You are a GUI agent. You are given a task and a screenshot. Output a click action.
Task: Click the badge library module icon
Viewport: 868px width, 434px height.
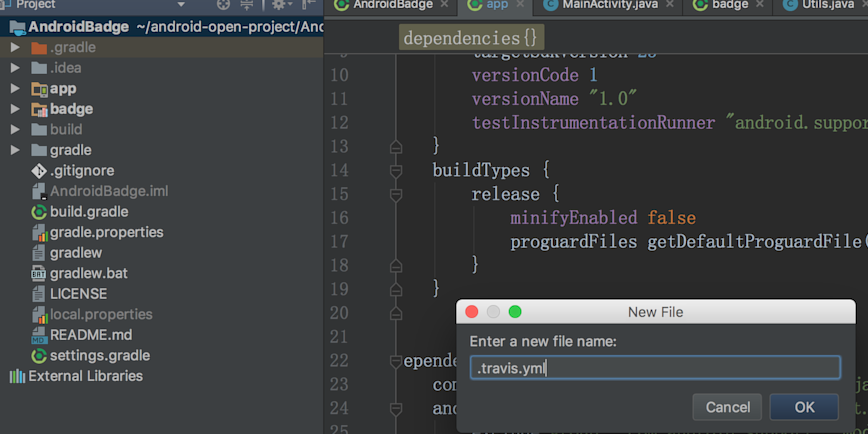pos(39,110)
